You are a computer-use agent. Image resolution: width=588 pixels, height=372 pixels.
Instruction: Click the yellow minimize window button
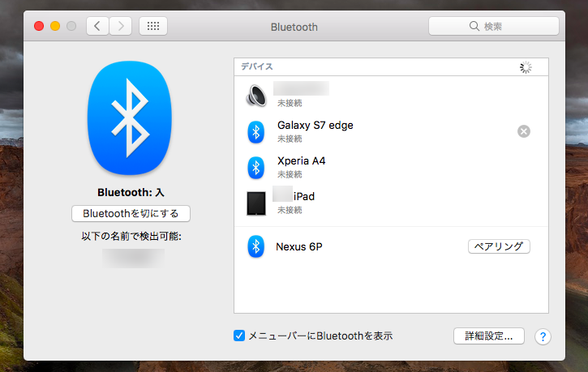(x=55, y=26)
